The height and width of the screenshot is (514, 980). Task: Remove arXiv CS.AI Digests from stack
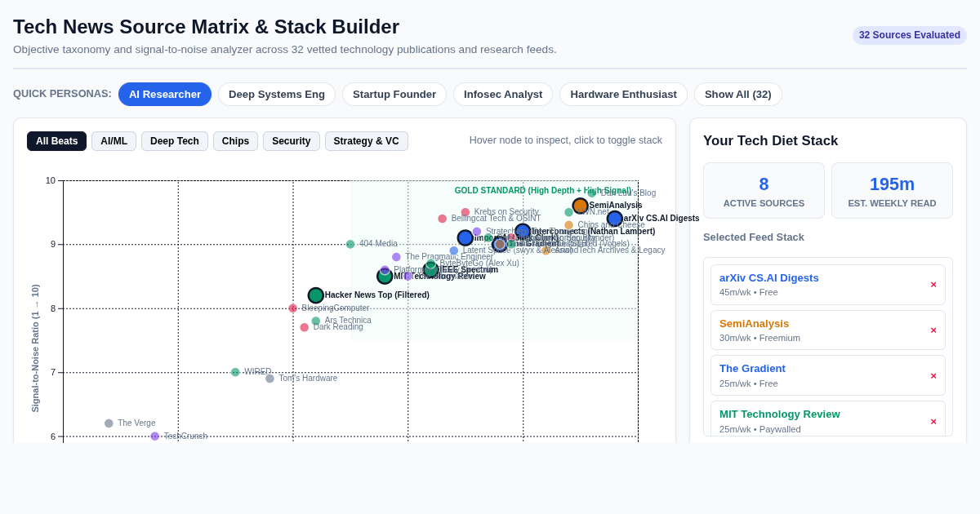(933, 285)
